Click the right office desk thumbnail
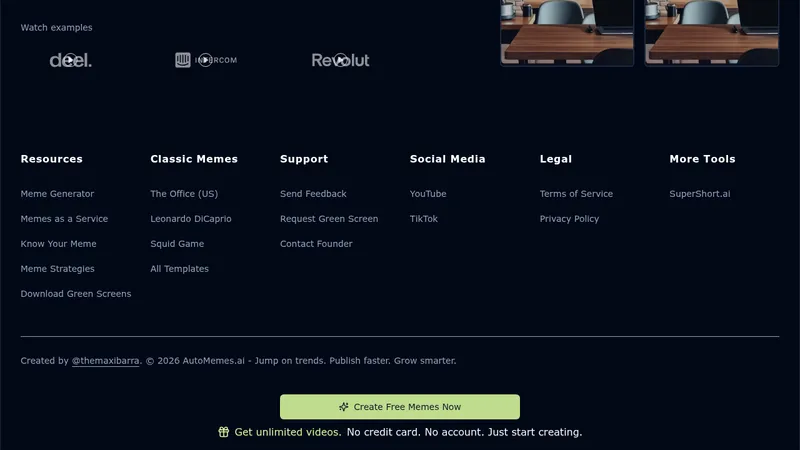Viewport: 800px width, 450px height. tap(712, 33)
